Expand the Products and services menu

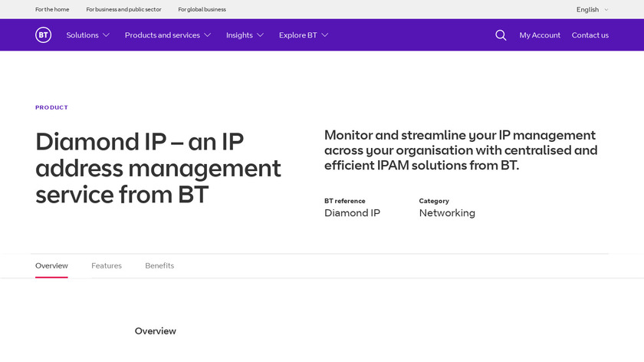(x=168, y=35)
